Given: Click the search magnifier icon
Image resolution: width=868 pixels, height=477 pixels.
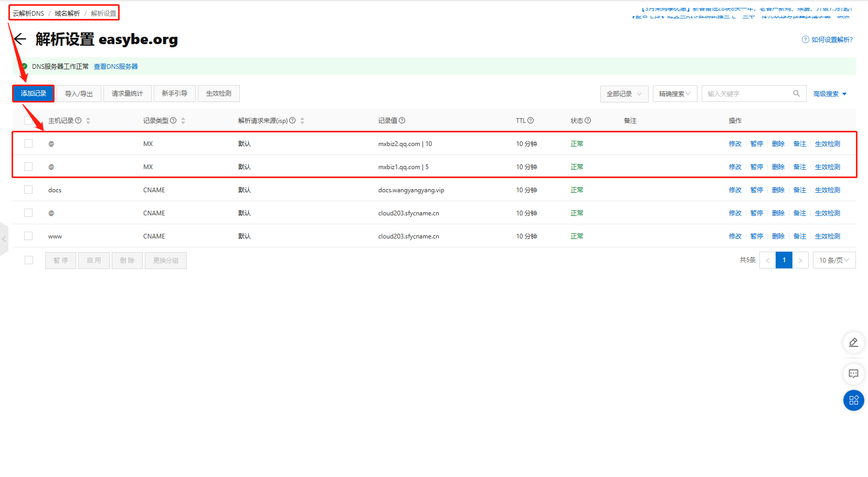Looking at the screenshot, I should pyautogui.click(x=796, y=94).
